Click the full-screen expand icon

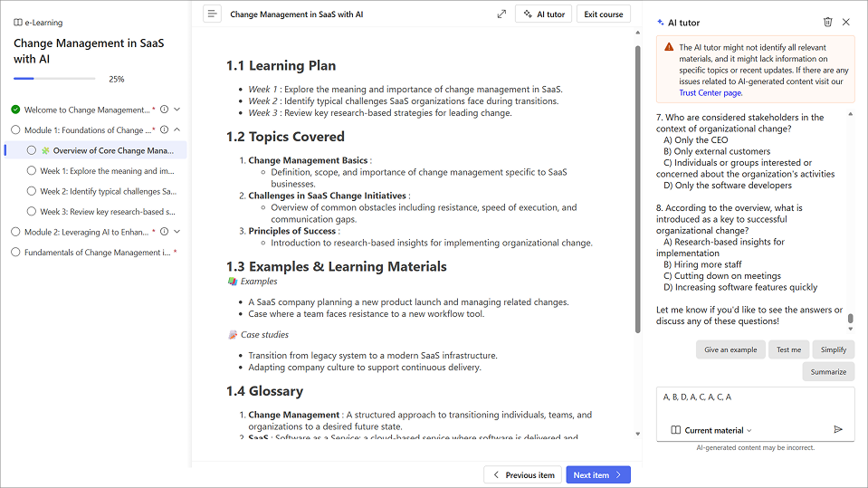click(x=501, y=14)
